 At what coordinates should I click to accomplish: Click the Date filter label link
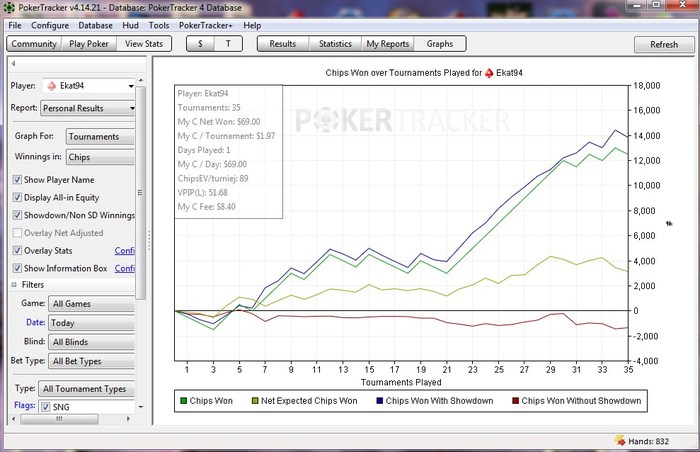[35, 322]
